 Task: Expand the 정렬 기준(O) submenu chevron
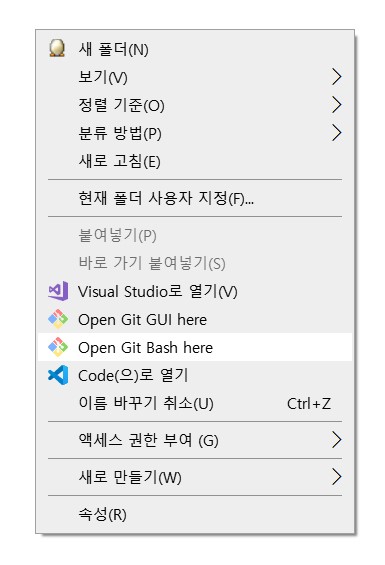[336, 104]
